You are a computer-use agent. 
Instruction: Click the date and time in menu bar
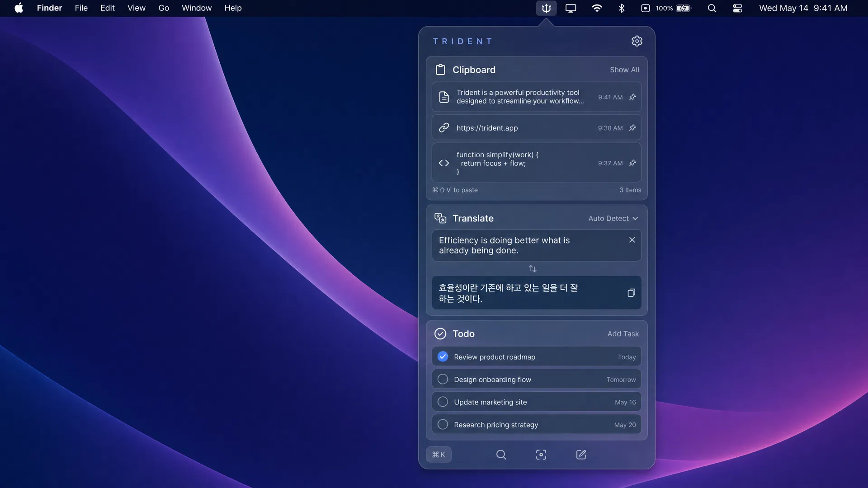point(803,8)
